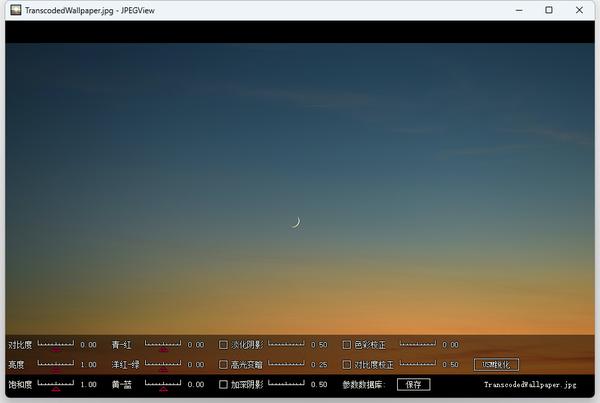Click the TranscodedWallpaper.jpg filename in bottom panel
The width and height of the screenshot is (600, 403).
[x=530, y=385]
